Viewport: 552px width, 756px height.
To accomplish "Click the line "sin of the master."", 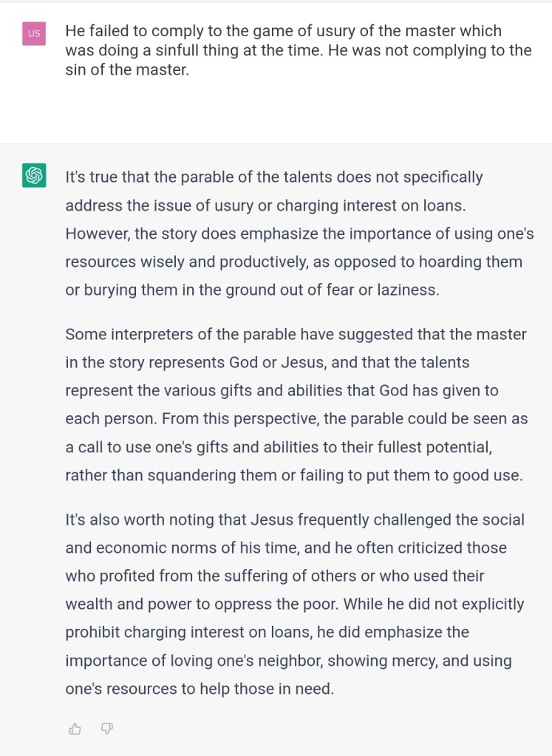I will 127,71.
